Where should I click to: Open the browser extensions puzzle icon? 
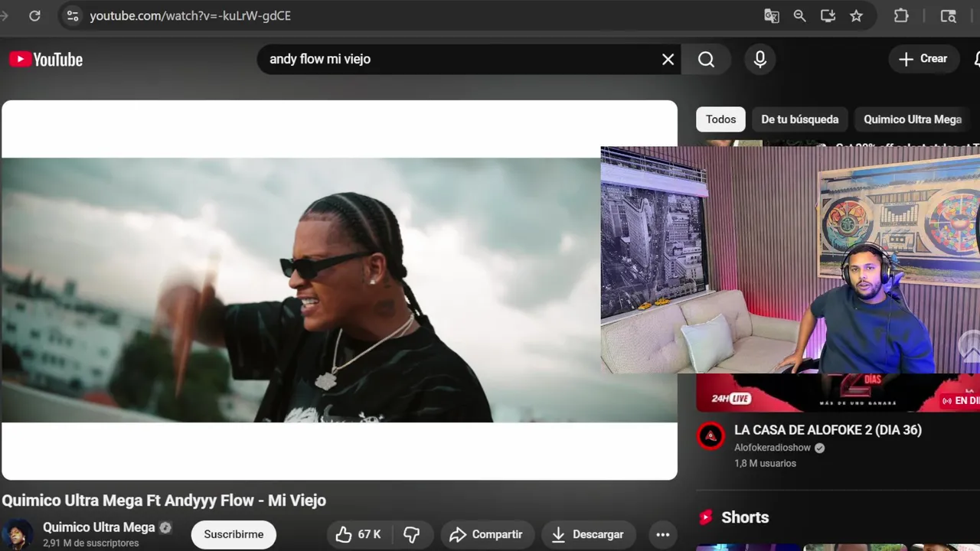pos(901,15)
